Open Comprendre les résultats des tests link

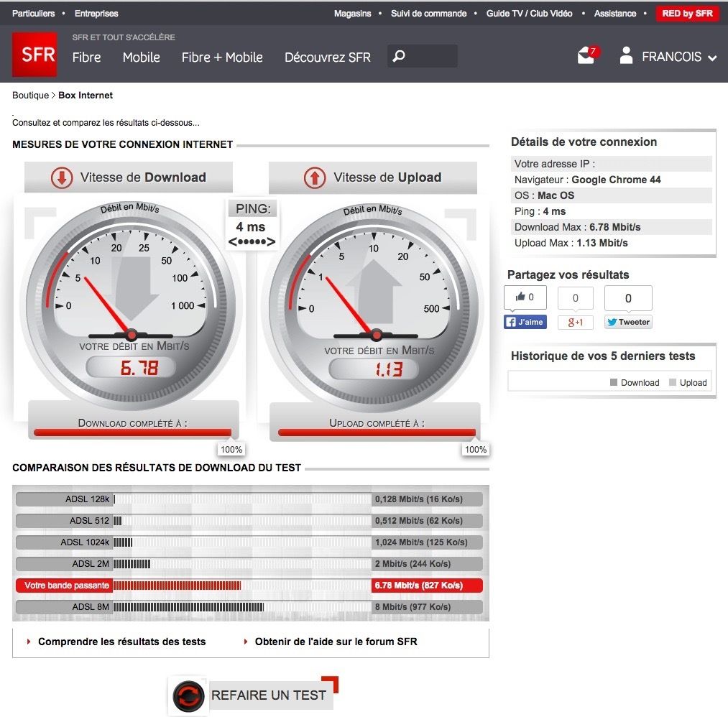[121, 642]
